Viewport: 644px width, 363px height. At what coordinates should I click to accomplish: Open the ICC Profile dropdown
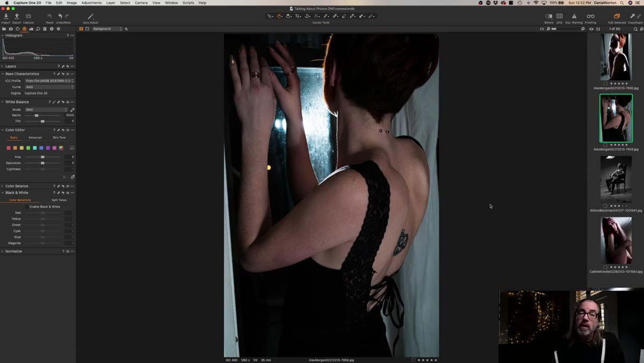(49, 81)
